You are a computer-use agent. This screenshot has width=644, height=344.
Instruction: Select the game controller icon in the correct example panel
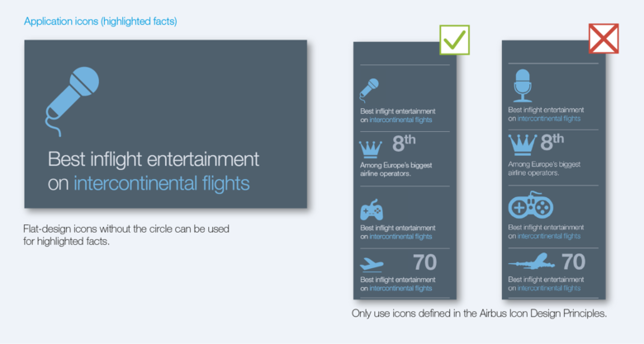pos(372,210)
